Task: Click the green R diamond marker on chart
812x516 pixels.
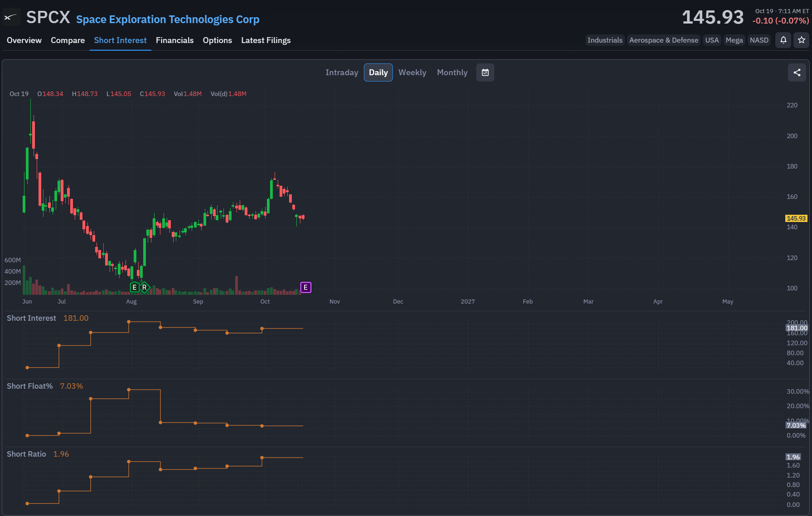Action: point(145,287)
